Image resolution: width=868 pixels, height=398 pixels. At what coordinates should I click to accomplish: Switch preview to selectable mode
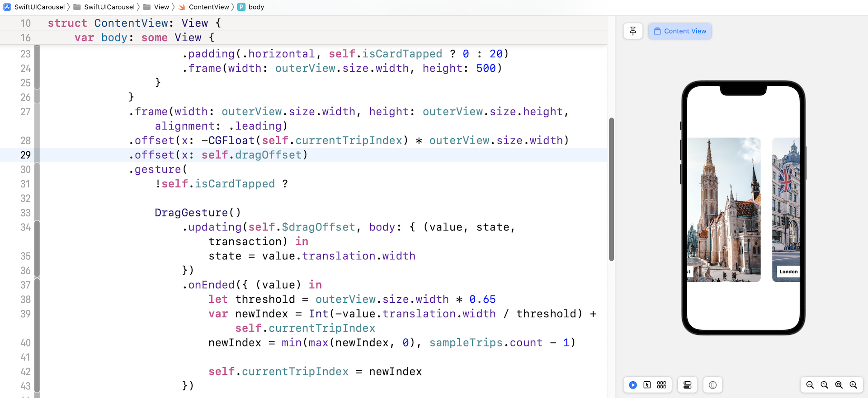[647, 385]
